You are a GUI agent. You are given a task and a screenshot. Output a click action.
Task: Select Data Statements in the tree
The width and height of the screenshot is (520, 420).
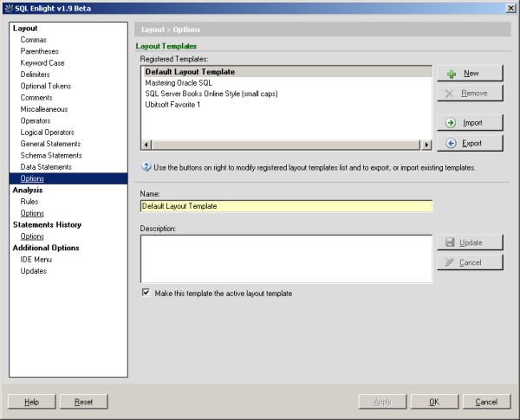click(46, 167)
